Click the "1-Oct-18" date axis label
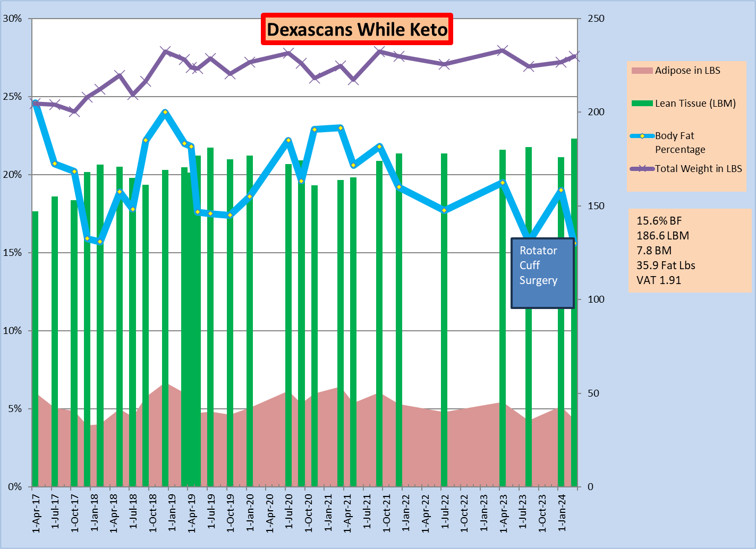The height and width of the screenshot is (549, 756). tap(153, 513)
